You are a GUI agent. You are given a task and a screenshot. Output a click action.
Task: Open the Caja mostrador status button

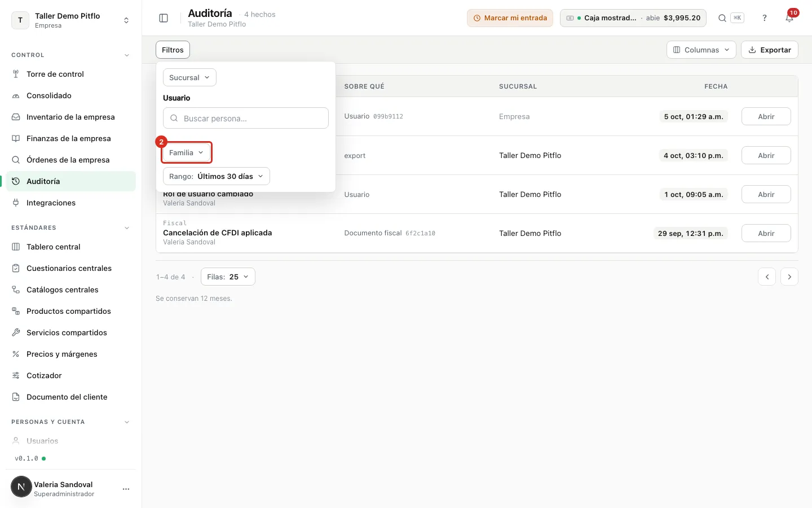tap(633, 18)
